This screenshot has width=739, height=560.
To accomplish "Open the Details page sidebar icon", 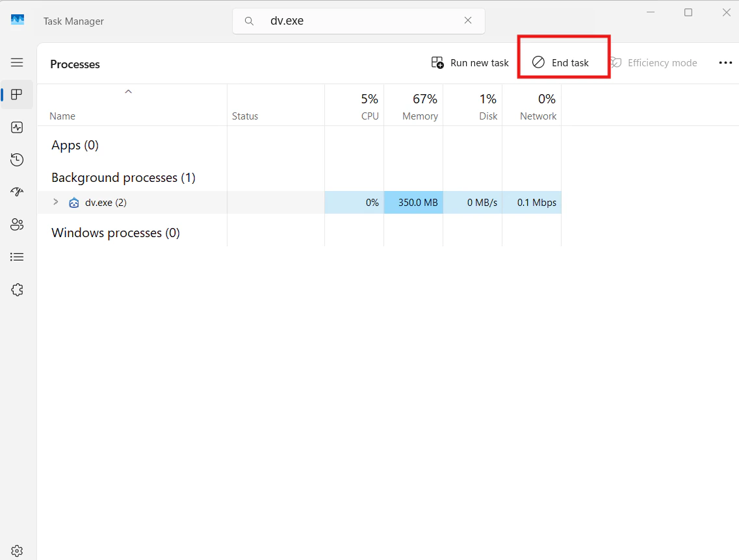I will tap(17, 257).
